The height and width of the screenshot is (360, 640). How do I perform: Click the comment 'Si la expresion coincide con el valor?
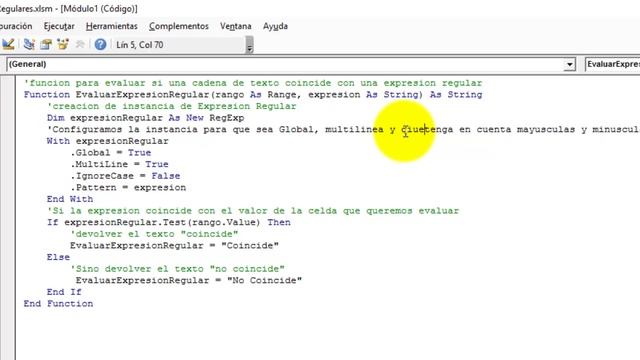pos(253,211)
